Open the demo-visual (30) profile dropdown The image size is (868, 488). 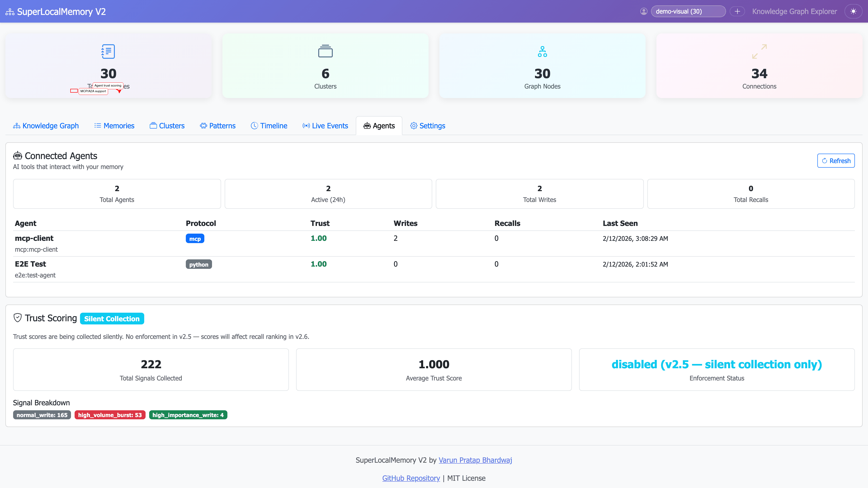[688, 12]
